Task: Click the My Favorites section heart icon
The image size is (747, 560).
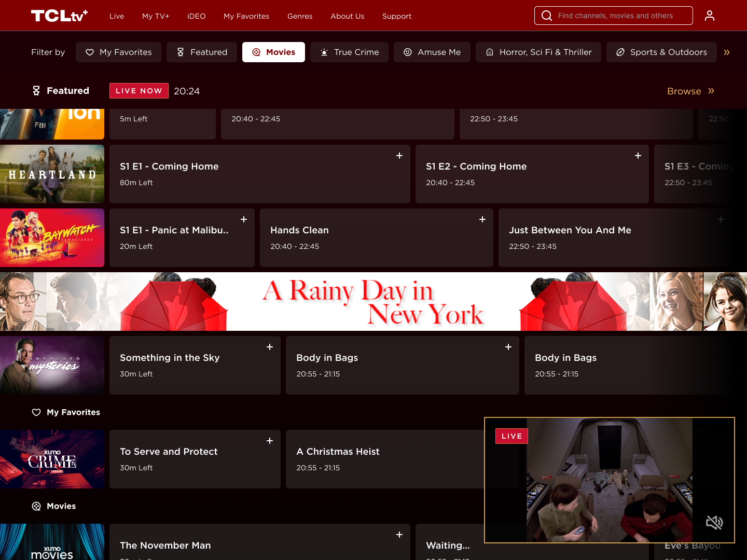Action: pyautogui.click(x=36, y=412)
